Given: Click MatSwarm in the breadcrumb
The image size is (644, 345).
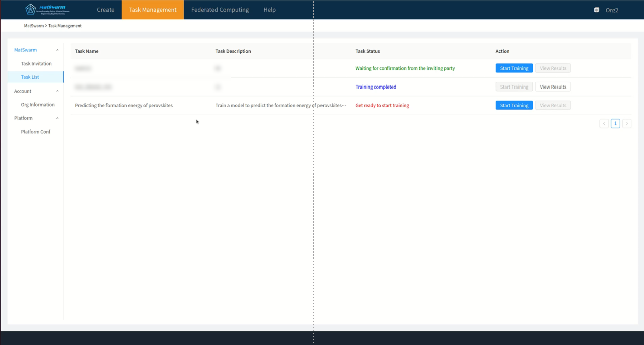Looking at the screenshot, I should click(34, 26).
